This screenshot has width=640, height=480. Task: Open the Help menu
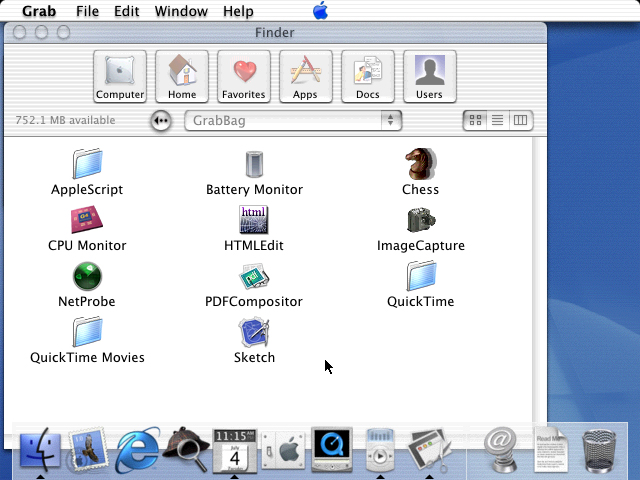point(238,11)
